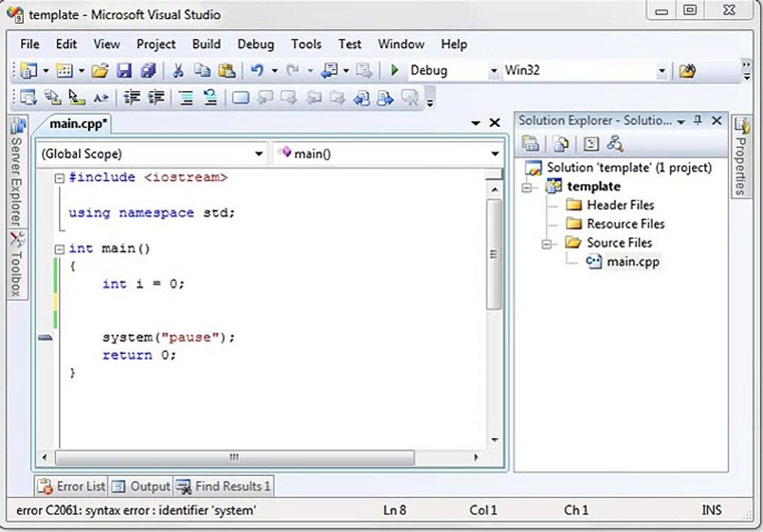Open the Tools menu

[x=306, y=44]
